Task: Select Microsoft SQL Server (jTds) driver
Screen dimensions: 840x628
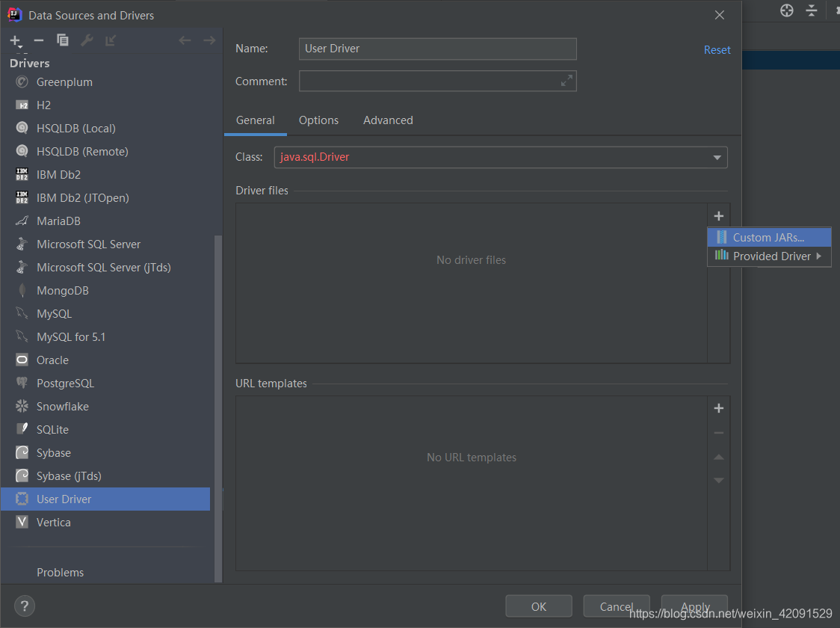Action: pos(105,268)
